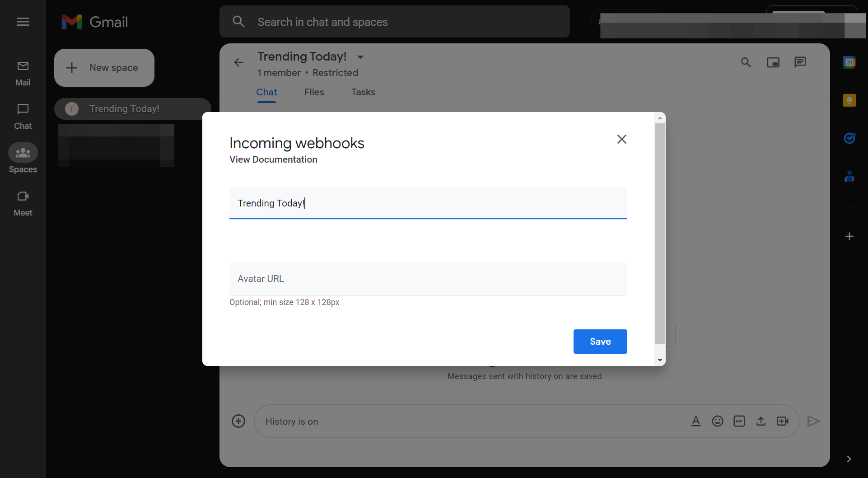868x478 pixels.
Task: Switch to the Tasks tab
Action: (363, 92)
